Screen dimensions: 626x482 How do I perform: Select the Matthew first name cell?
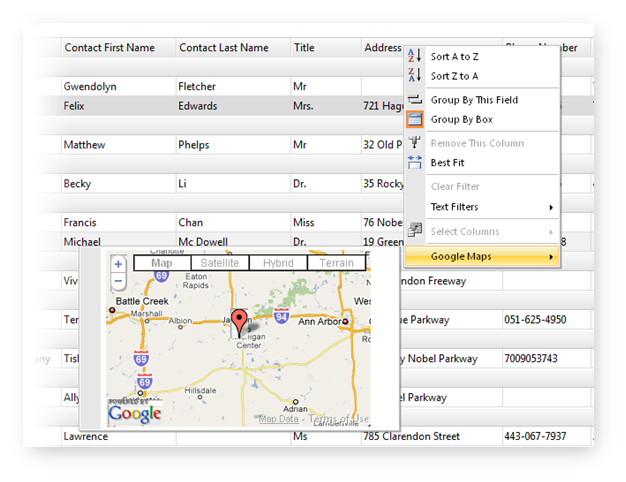click(x=119, y=145)
